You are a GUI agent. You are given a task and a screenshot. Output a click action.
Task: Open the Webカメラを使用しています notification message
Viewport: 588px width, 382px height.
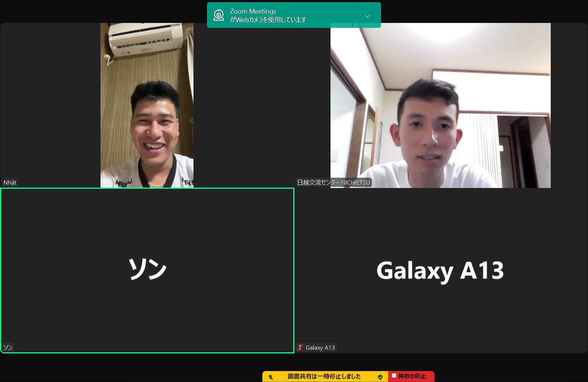(268, 20)
